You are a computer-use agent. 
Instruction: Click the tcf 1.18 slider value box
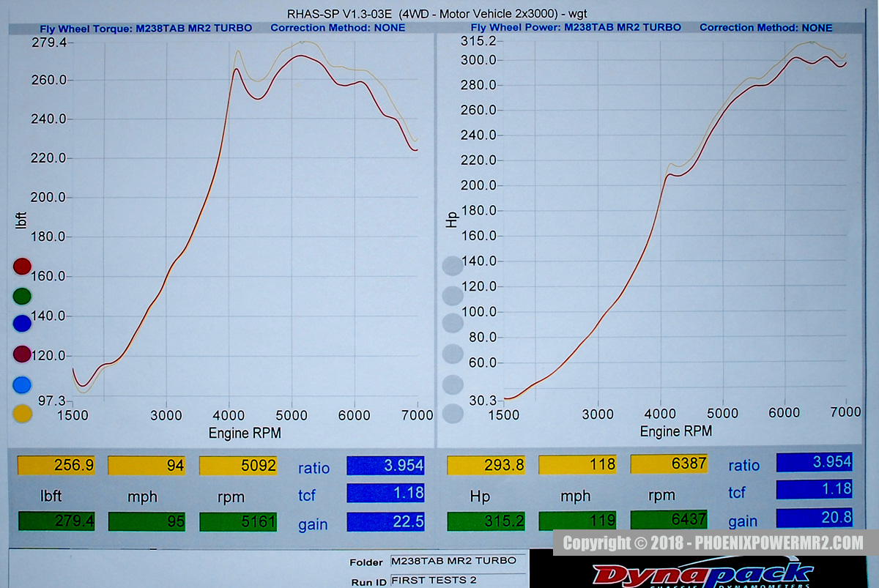tap(385, 493)
